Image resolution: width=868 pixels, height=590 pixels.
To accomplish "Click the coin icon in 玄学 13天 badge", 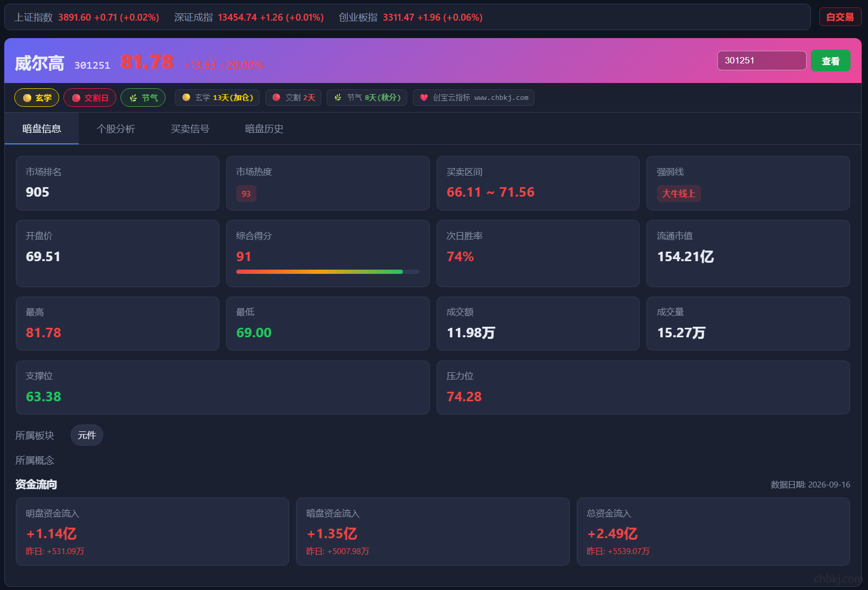I will coord(186,97).
